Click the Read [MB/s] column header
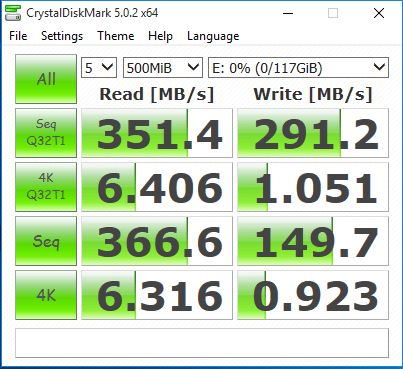Viewport: 403px width, 369px height. point(157,94)
